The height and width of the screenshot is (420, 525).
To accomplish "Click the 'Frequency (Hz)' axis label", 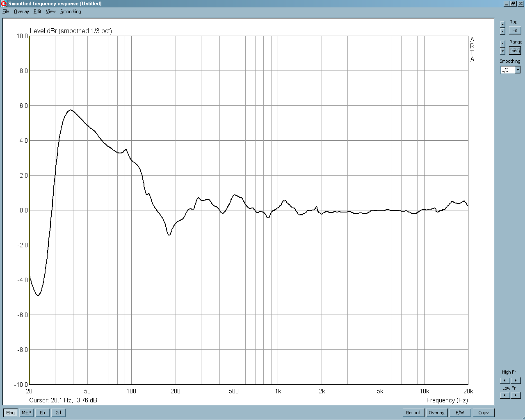I will pos(447,400).
